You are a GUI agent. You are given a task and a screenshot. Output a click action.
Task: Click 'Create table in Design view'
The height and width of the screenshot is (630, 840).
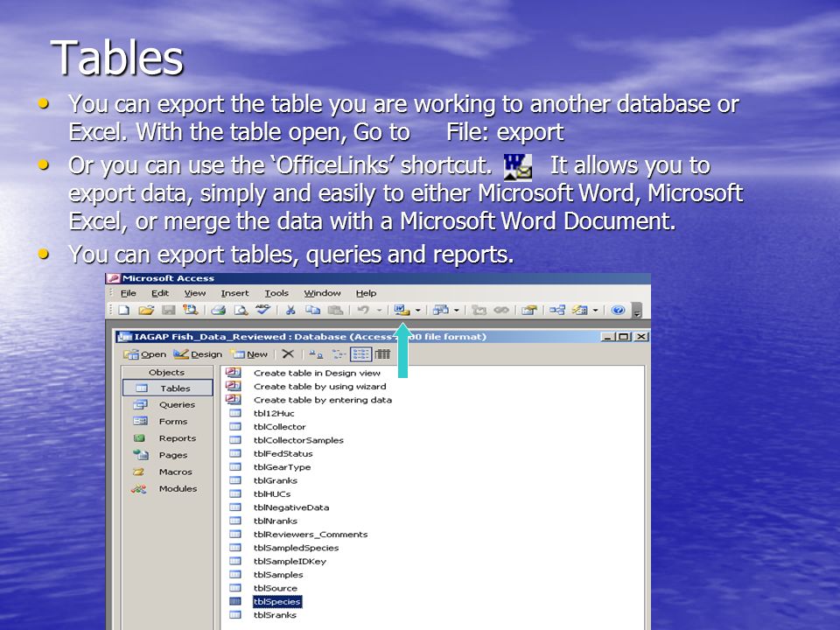(x=317, y=373)
